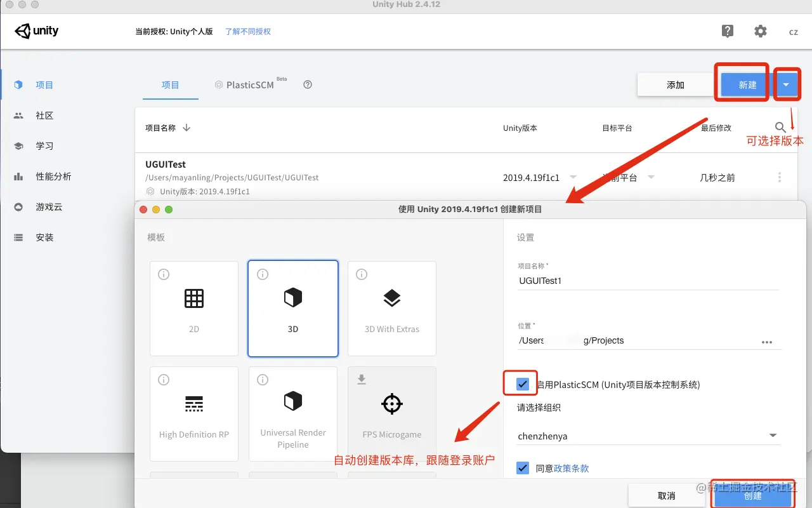Viewport: 812px width, 508px height.
Task: Click the PlasticSCM help question icon
Action: pos(308,84)
